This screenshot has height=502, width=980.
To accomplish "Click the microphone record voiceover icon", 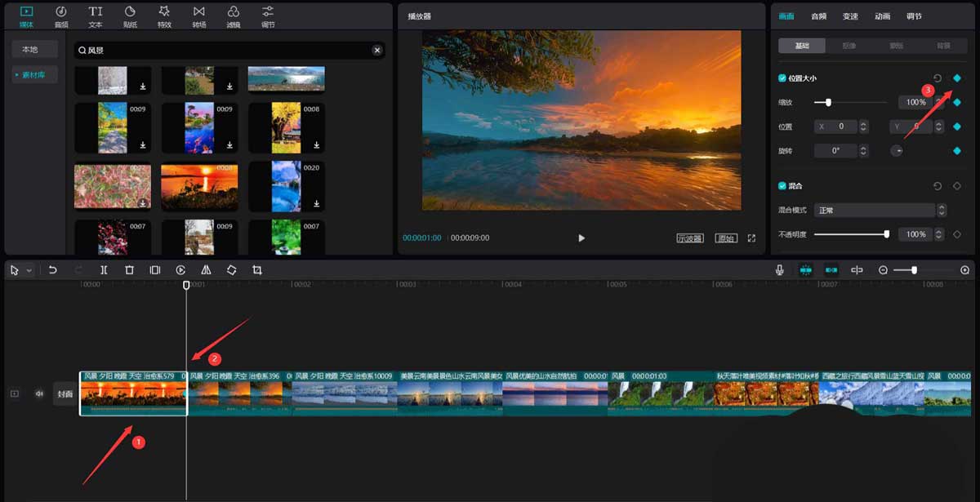I will click(x=780, y=270).
